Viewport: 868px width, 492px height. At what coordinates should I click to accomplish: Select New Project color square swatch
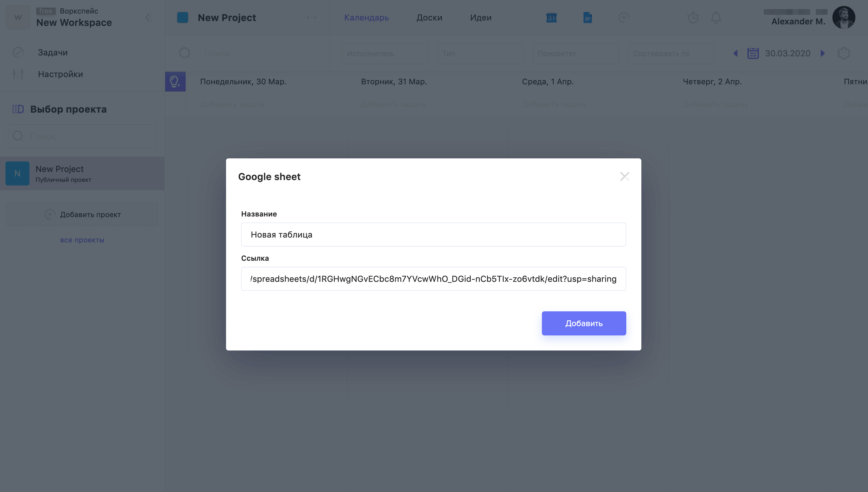(x=183, y=17)
